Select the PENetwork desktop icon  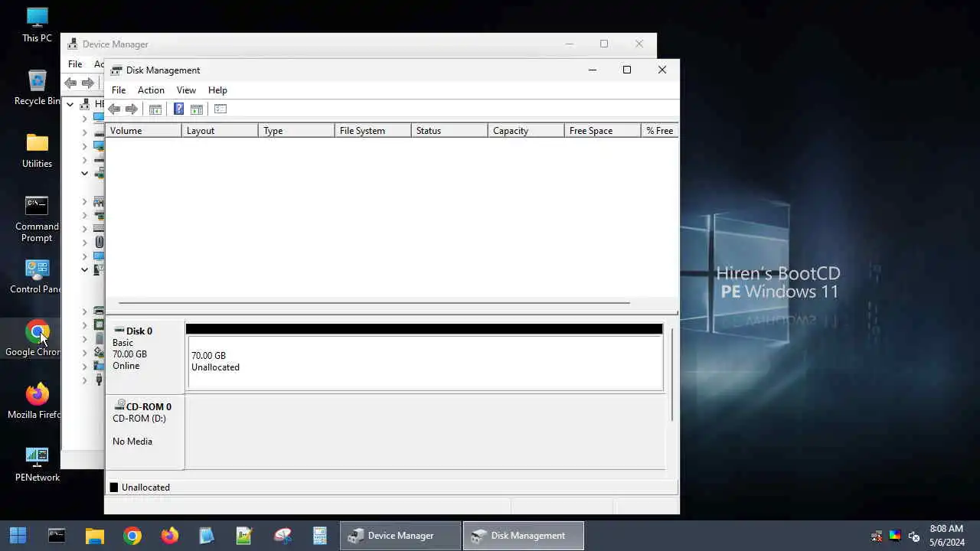click(x=37, y=465)
